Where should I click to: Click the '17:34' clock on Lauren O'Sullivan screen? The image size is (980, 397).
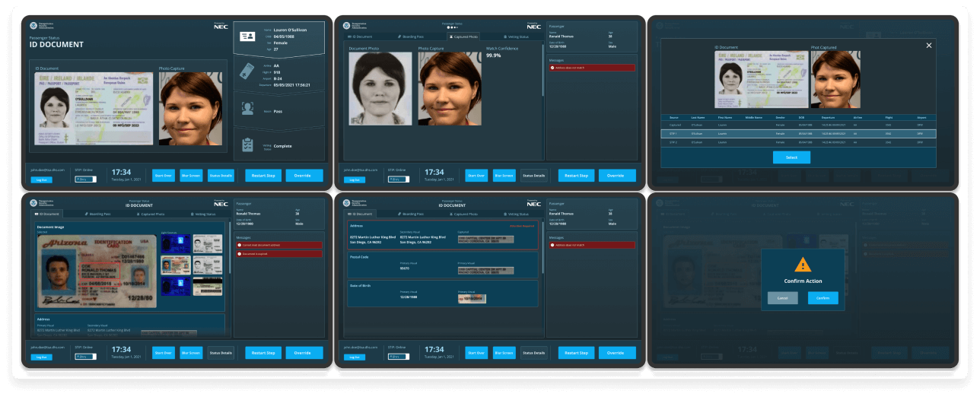coord(121,173)
